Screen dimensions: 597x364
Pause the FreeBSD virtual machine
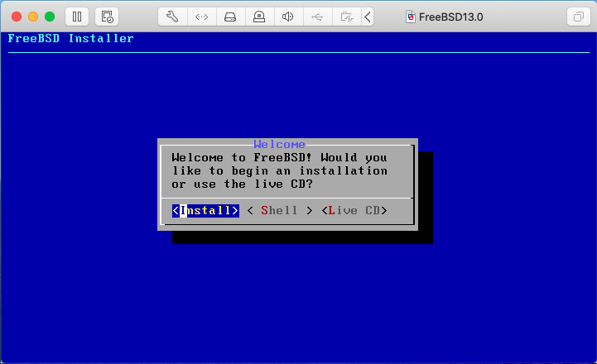77,17
